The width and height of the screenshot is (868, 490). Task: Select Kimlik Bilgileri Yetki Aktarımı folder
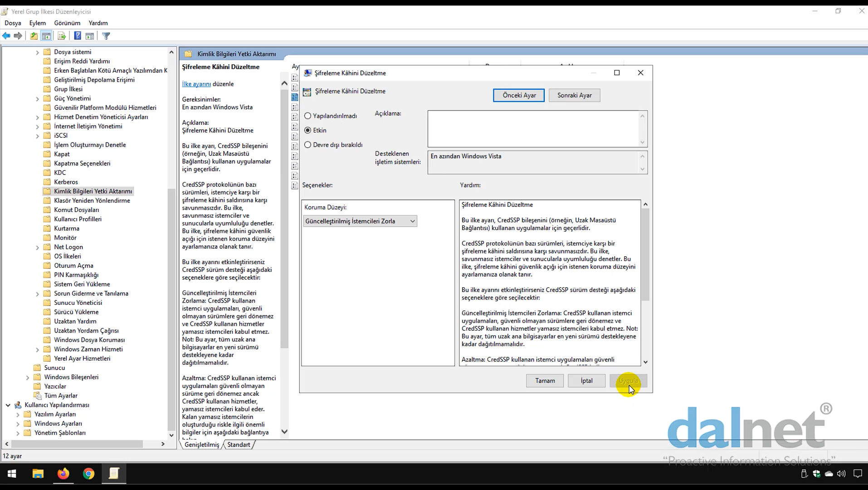(93, 191)
